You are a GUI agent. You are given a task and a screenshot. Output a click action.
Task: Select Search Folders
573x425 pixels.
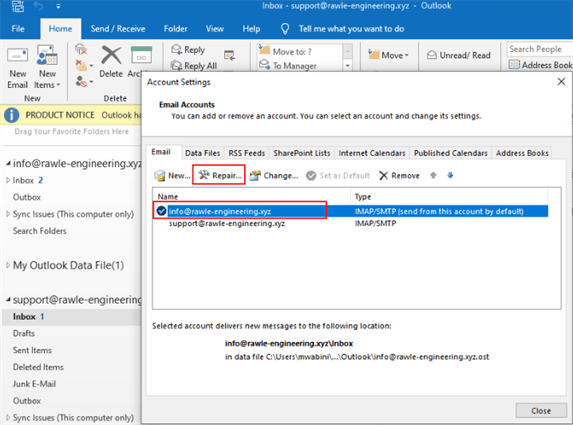click(x=39, y=231)
